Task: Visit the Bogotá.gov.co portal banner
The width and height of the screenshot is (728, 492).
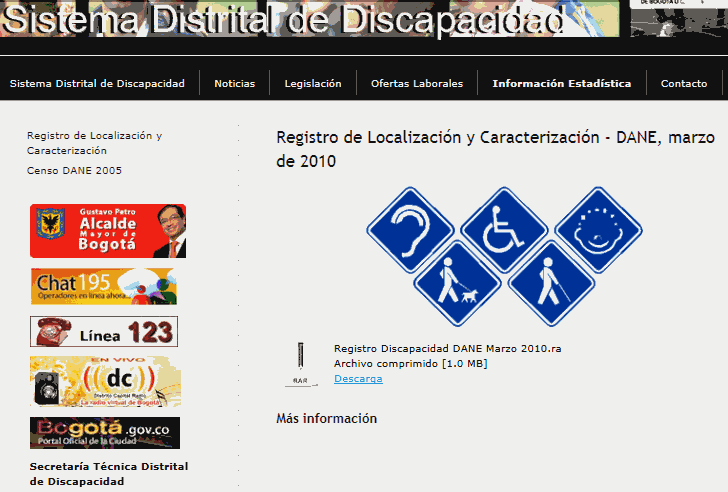Action: (105, 433)
